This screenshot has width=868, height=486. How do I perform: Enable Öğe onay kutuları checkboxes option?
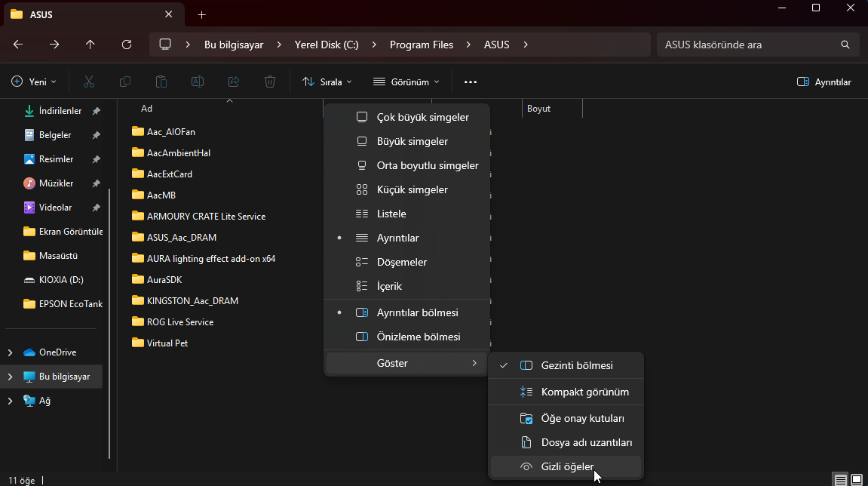(x=581, y=418)
